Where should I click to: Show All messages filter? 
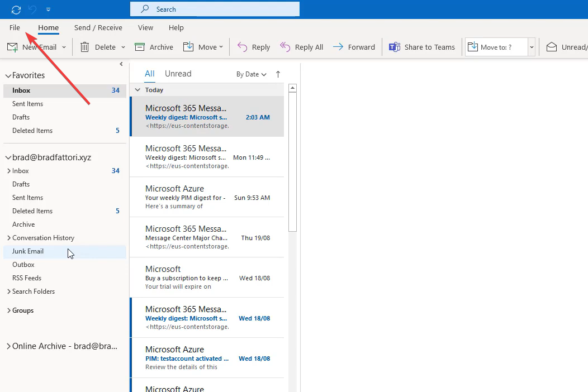pyautogui.click(x=150, y=74)
